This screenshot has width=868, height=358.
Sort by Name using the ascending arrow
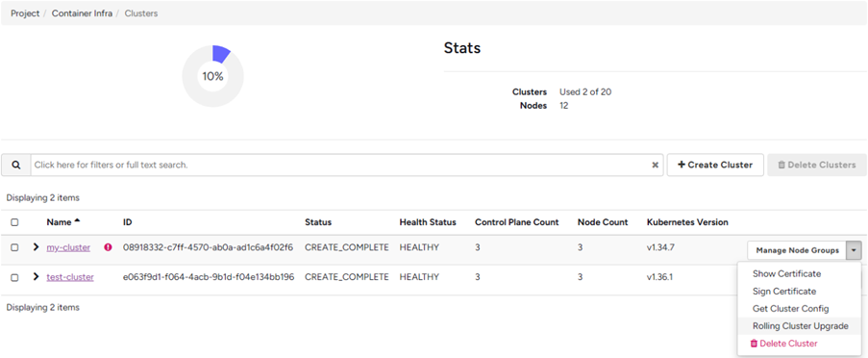(x=78, y=221)
